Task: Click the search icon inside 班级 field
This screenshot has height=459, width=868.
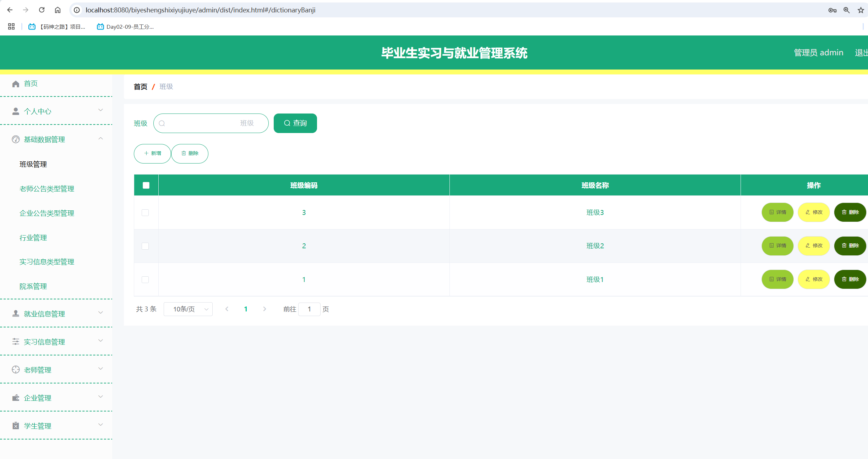Action: (x=162, y=123)
